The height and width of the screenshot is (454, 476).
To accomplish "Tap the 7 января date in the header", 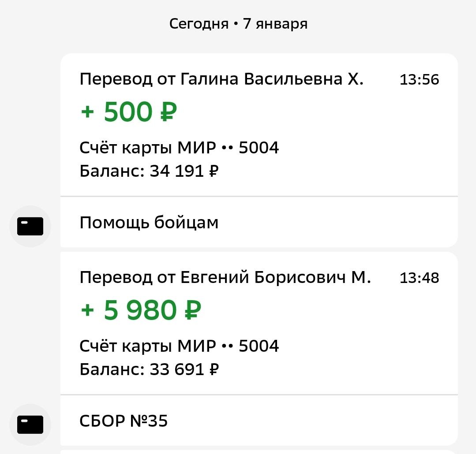I will click(275, 24).
